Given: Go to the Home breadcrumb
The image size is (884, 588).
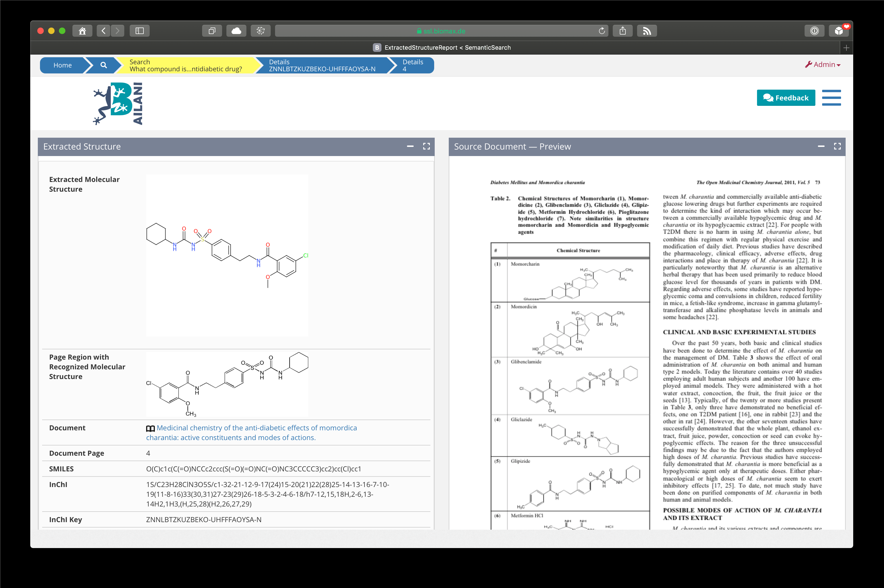Looking at the screenshot, I should click(62, 65).
